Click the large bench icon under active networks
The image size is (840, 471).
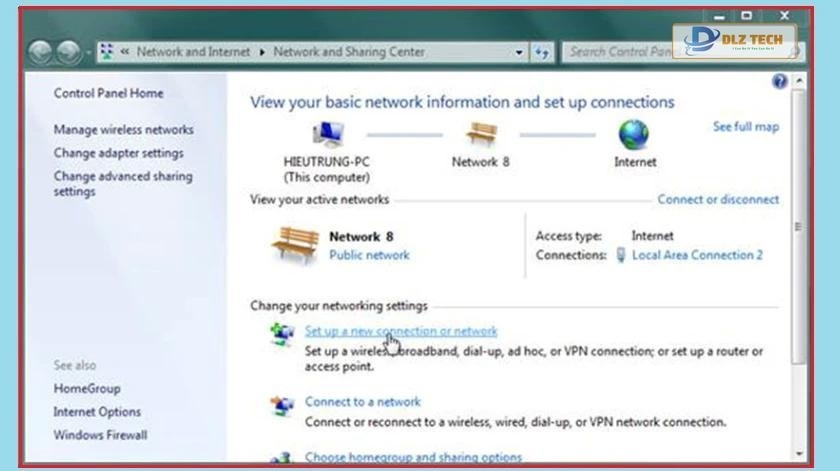click(x=295, y=245)
